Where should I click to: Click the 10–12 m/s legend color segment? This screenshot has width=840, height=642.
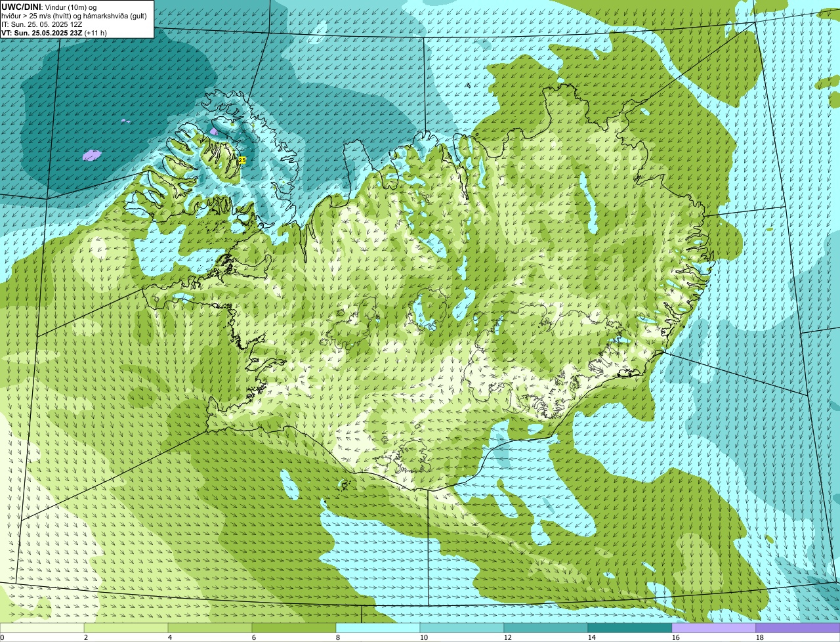tap(462, 628)
